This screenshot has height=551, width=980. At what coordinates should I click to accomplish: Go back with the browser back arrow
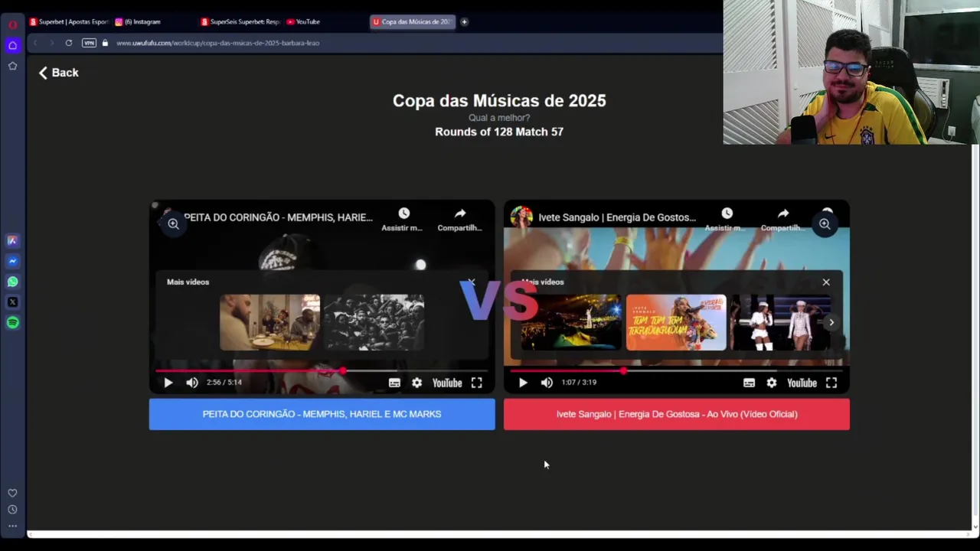[x=35, y=43]
